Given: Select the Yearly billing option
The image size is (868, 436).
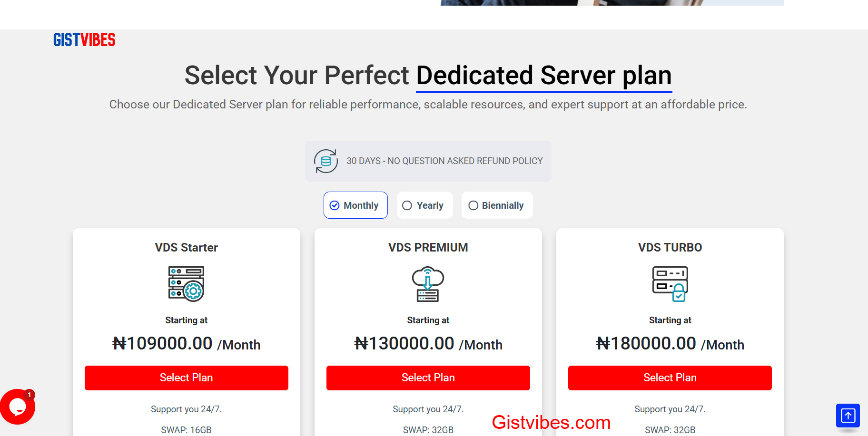Looking at the screenshot, I should (x=424, y=205).
